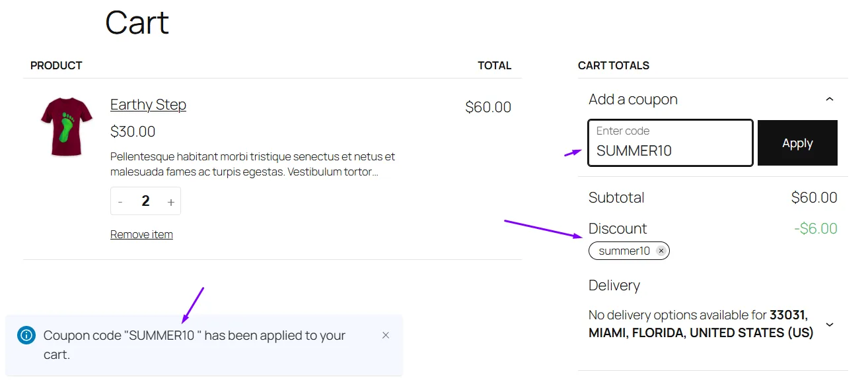
Task: Click the TOTAL column header
Action: pyautogui.click(x=495, y=65)
